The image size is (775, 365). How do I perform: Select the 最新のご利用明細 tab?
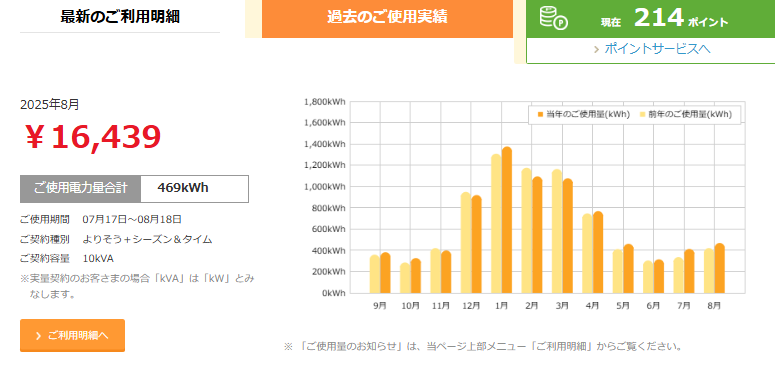[x=120, y=17]
